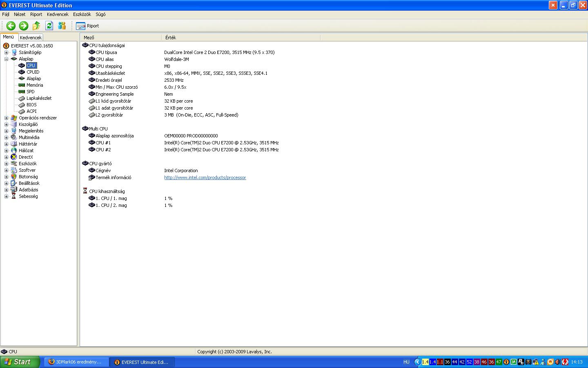
Task: Click the CPU kihasználtság hourglass icon
Action: (x=85, y=191)
